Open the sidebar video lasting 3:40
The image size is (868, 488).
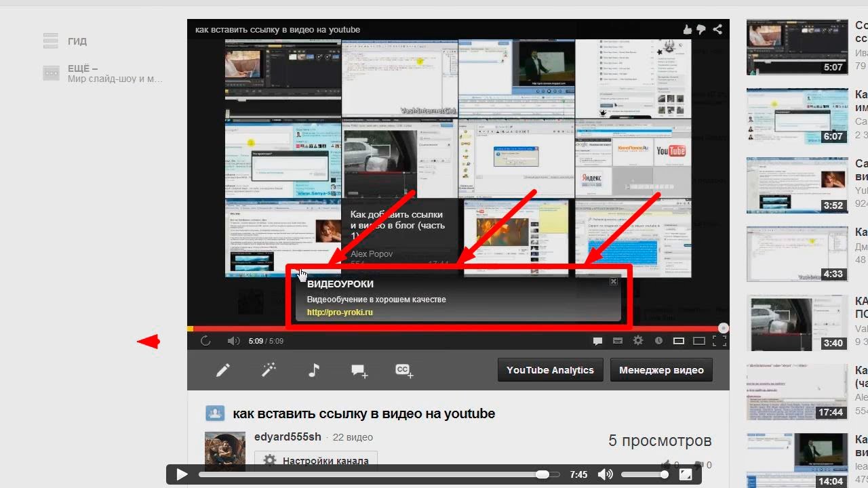(797, 323)
